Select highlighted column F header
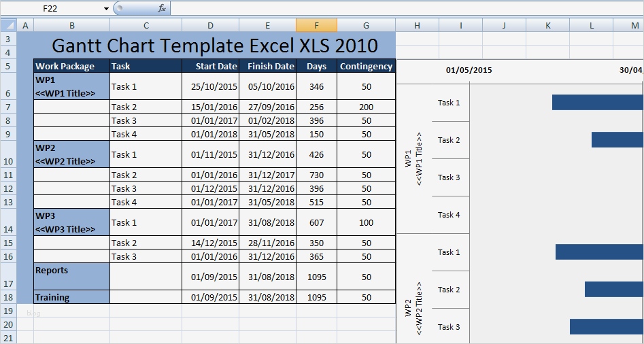The height and width of the screenshot is (344, 644). (x=316, y=25)
